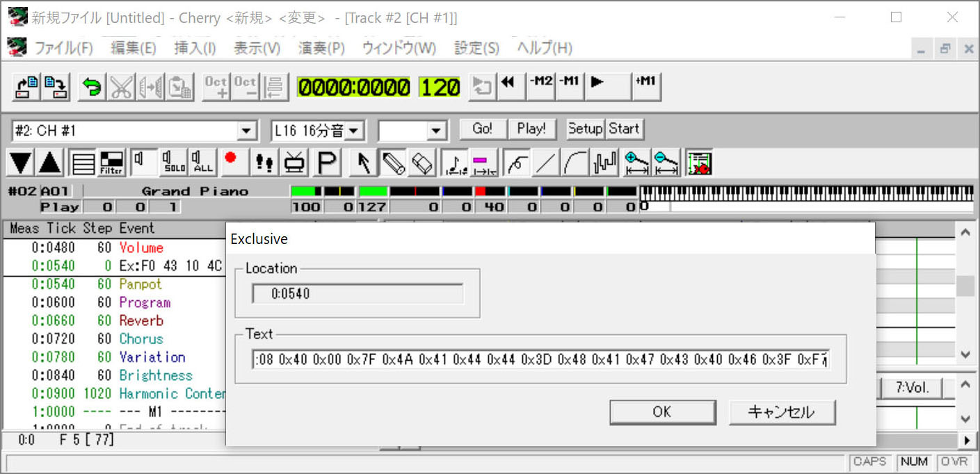
Task: Open the L16 note length dropdown
Action: [x=354, y=130]
